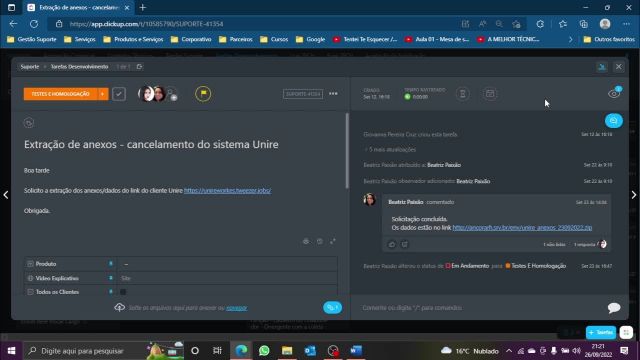
Task: Open the time estimate hourglass icon
Action: click(462, 94)
